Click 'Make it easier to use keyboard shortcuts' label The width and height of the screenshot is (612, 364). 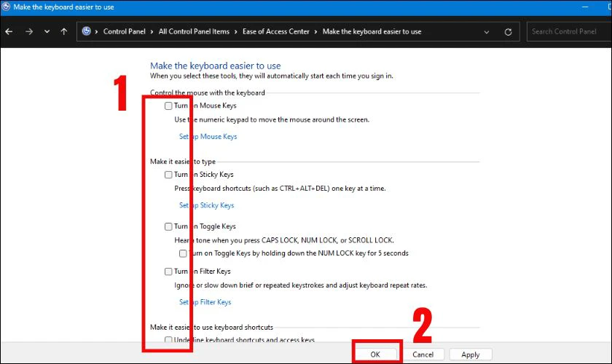pyautogui.click(x=211, y=328)
